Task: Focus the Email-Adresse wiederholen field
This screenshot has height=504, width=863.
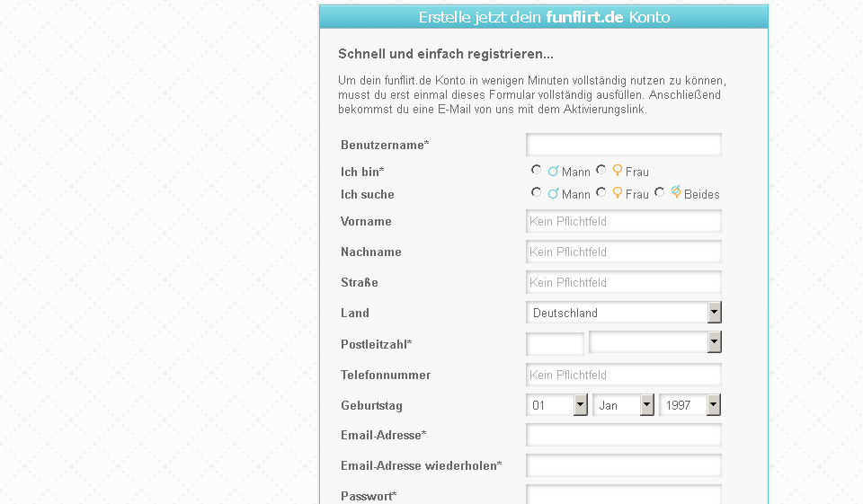Action: [x=624, y=465]
